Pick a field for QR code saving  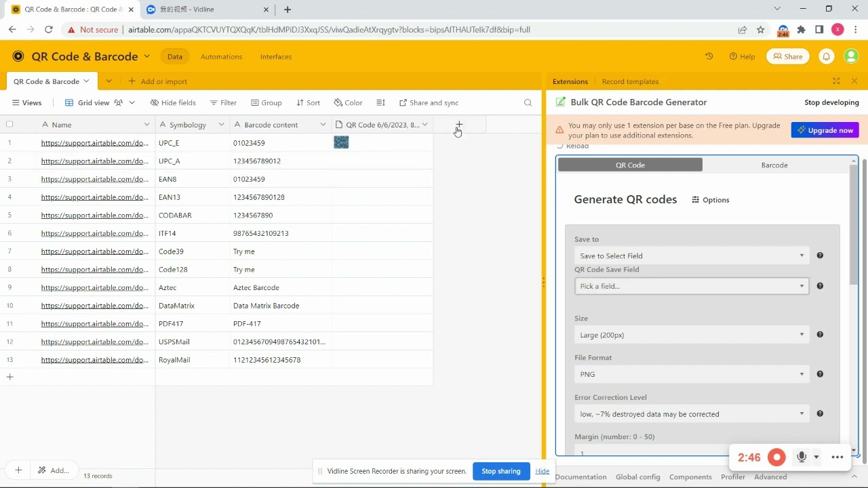click(692, 286)
